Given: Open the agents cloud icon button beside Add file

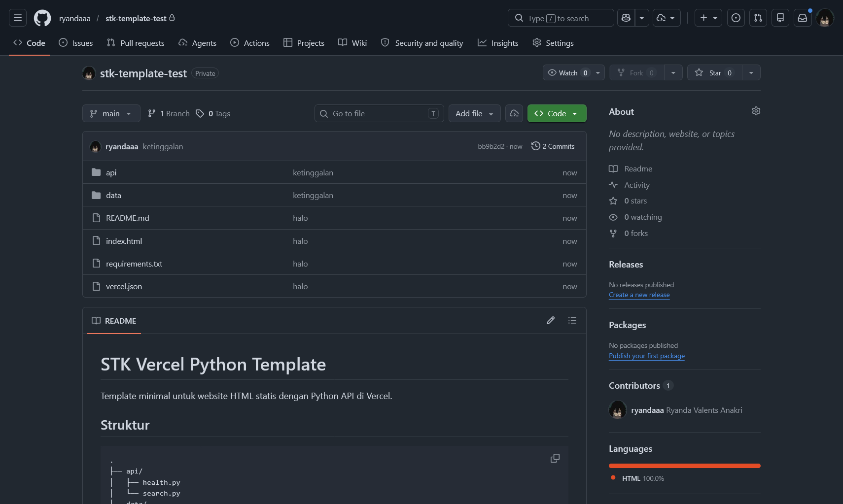Looking at the screenshot, I should point(514,113).
